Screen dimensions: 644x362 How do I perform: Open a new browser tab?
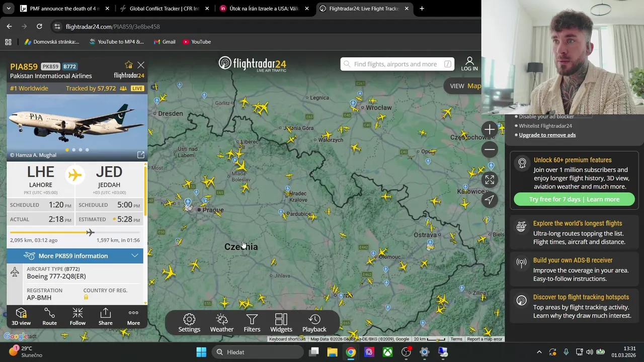pos(422,9)
